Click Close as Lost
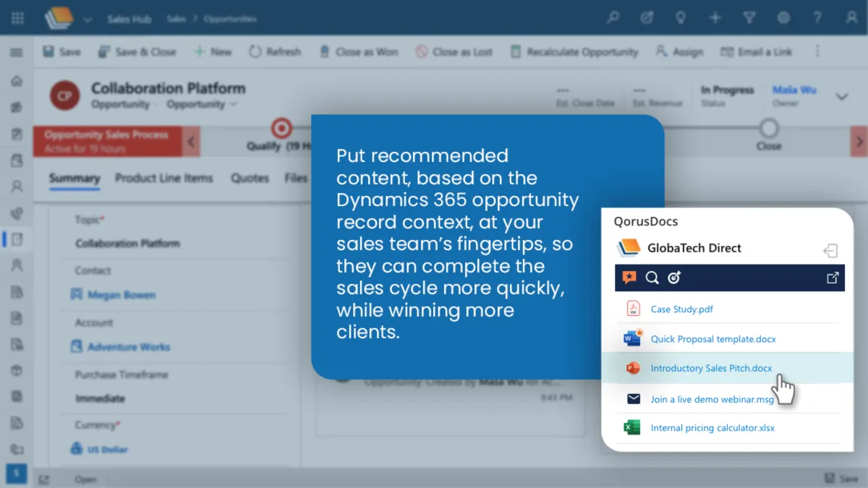The height and width of the screenshot is (488, 868). coord(454,52)
